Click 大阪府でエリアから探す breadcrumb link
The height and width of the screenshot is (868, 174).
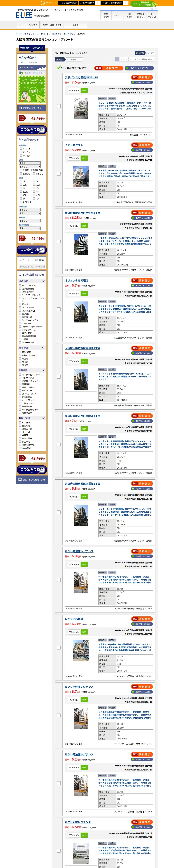62,34
